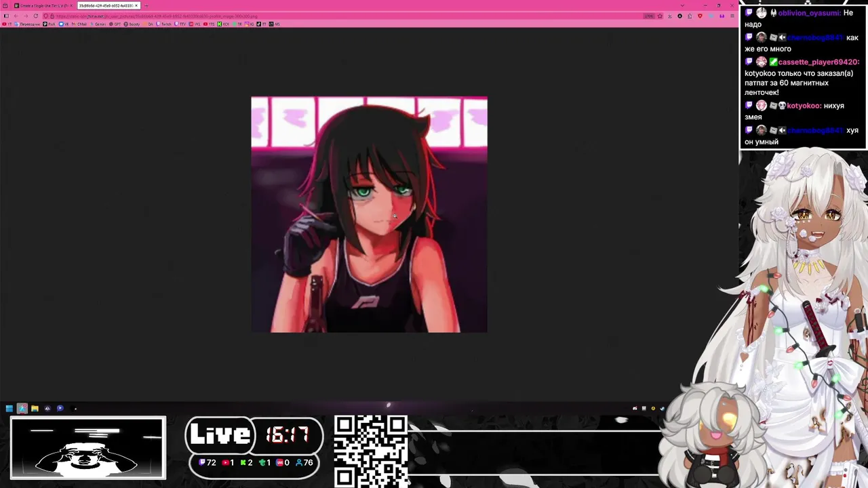
Task: Expand the list-all-tabs chevron
Action: 682,5
